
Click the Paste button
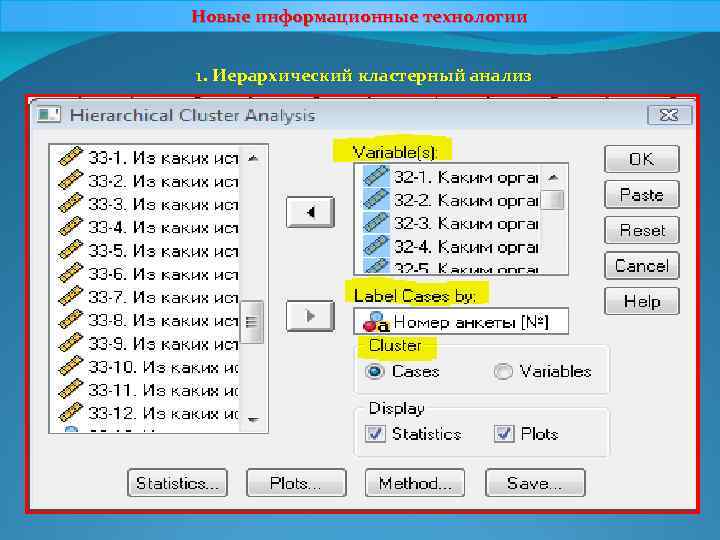click(641, 195)
